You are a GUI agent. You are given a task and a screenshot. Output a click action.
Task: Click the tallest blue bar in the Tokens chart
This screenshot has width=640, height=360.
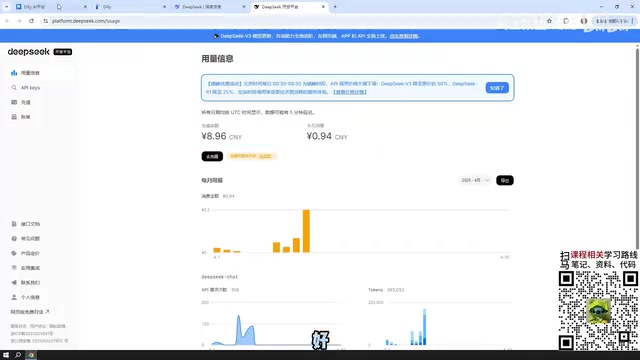pyautogui.click(x=424, y=327)
